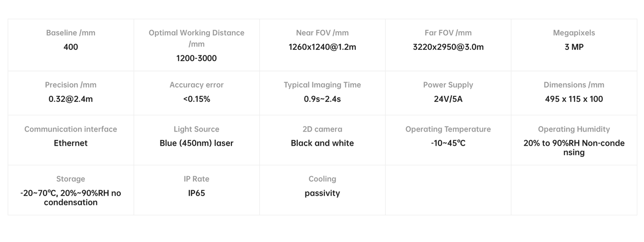Viewport: 644px width, 242px height.
Task: Select the 1200-3000 working distance value
Action: [x=196, y=58]
